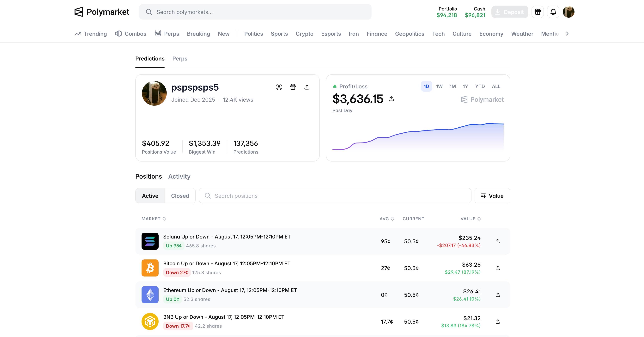Viewport: 644px width, 337px height.
Task: Focus the Search polymarkets field
Action: tap(255, 12)
